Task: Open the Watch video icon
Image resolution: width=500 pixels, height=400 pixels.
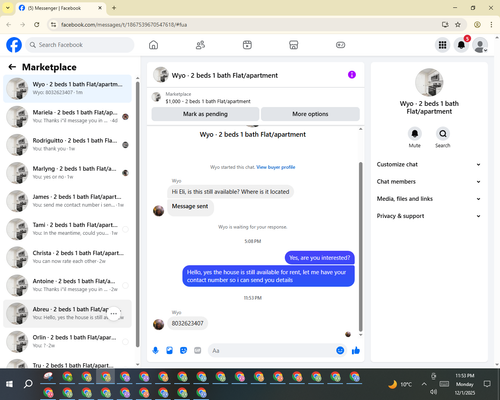Action: pos(247,45)
